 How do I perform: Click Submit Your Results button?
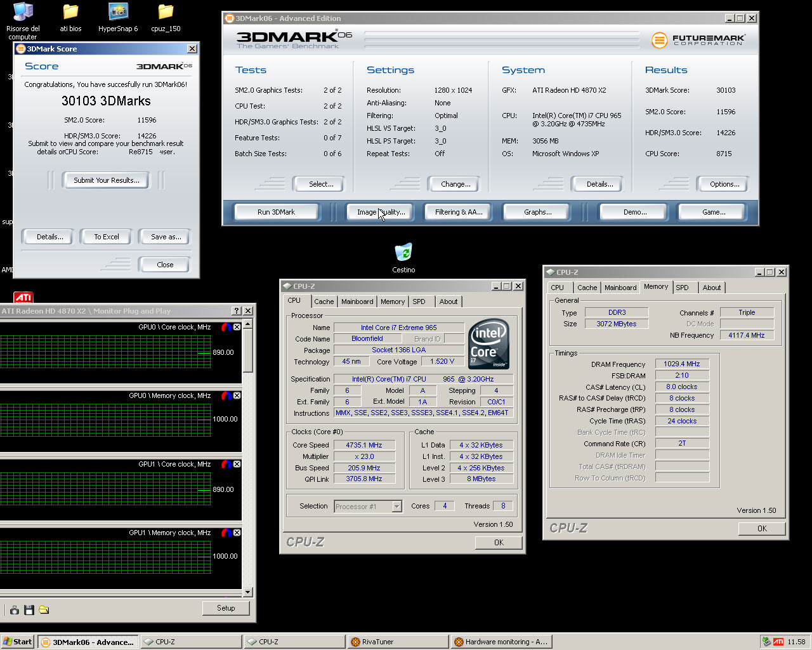[x=106, y=180]
